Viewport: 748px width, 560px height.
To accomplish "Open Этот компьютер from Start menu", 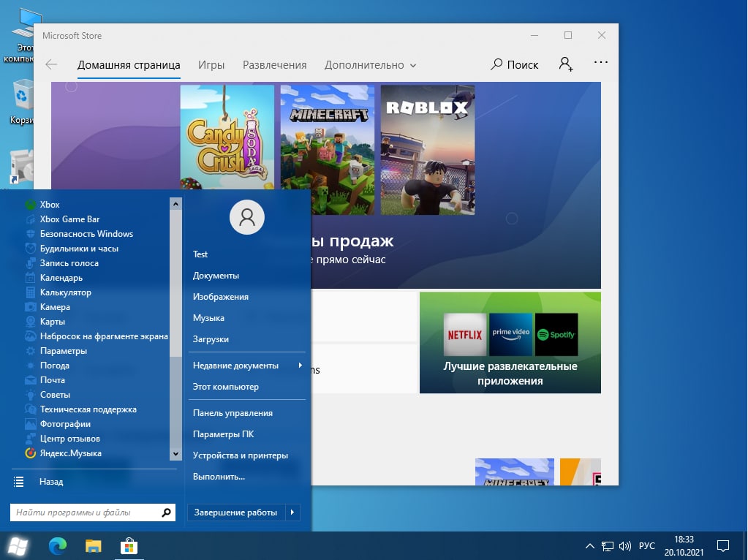I will pyautogui.click(x=226, y=387).
